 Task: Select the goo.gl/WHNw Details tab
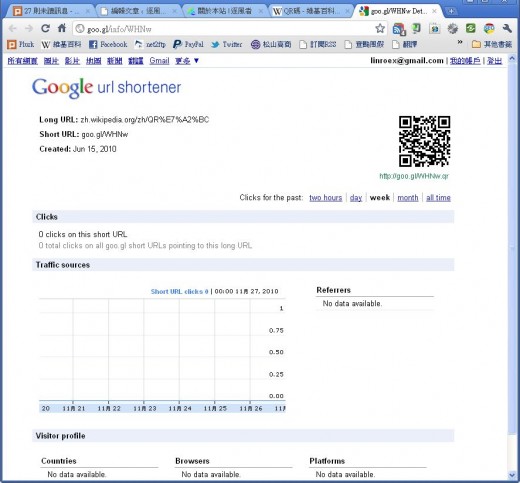pyautogui.click(x=397, y=11)
